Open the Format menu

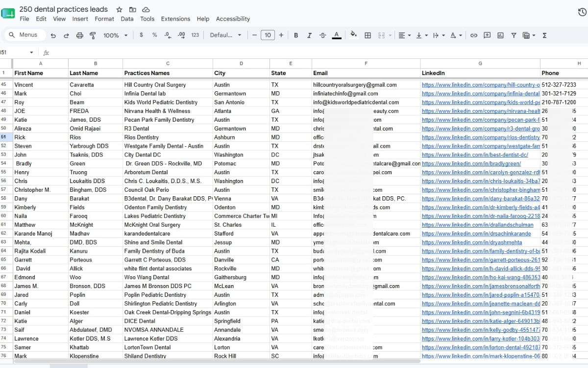point(104,19)
